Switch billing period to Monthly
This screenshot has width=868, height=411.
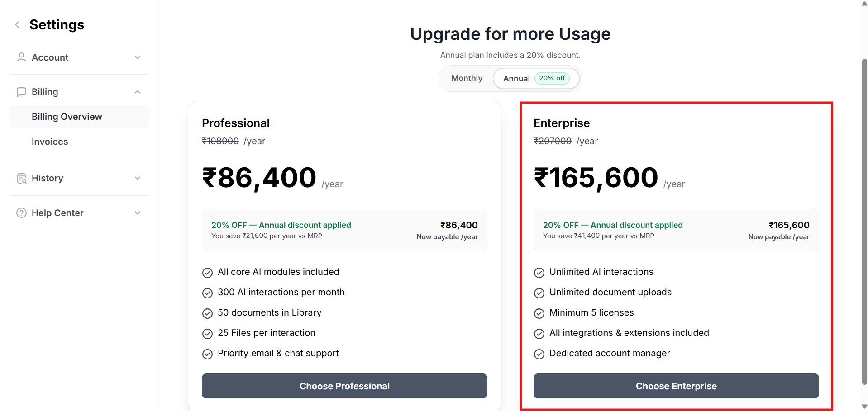467,78
